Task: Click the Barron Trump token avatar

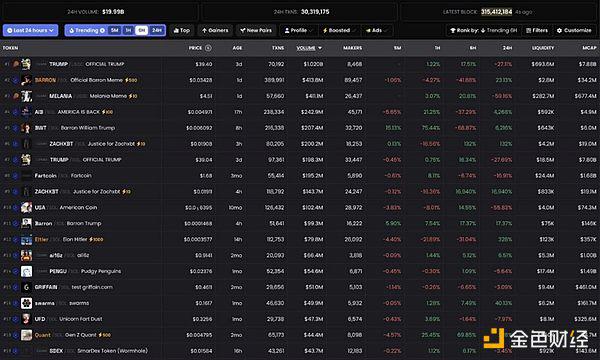Action: pyautogui.click(x=26, y=223)
